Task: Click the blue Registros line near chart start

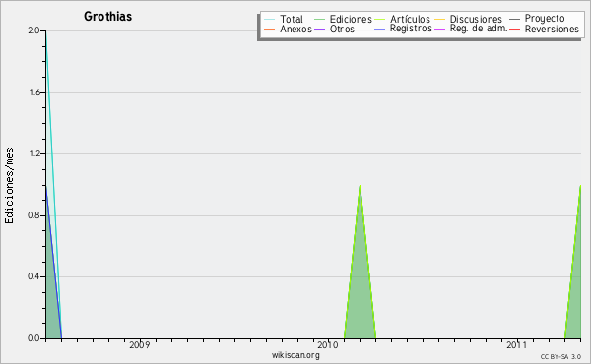Action: point(53,264)
